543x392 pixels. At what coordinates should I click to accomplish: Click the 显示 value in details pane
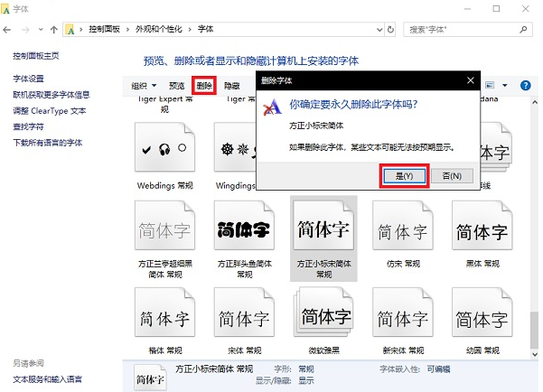[306, 380]
